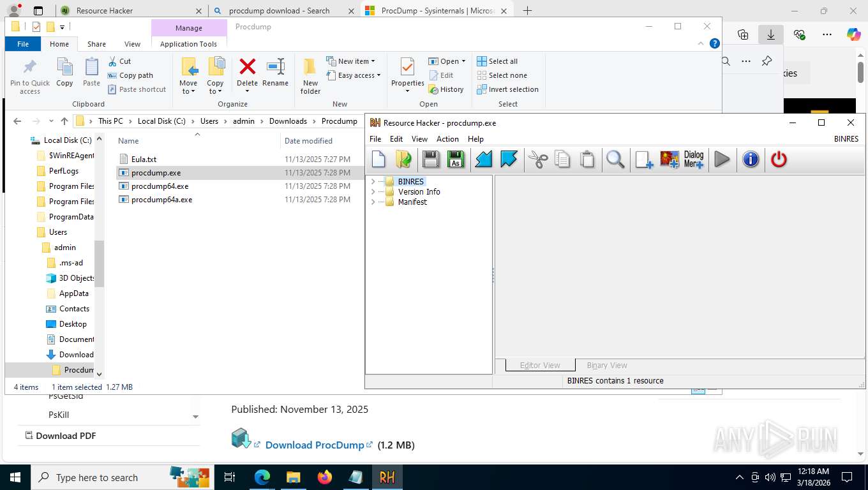Click Invert selection in Explorer ribbon
Image resolution: width=868 pixels, height=490 pixels.
tap(509, 89)
